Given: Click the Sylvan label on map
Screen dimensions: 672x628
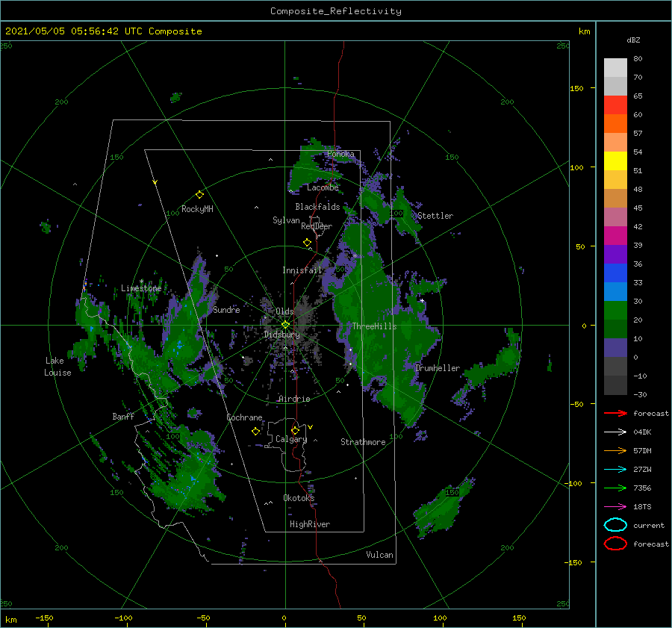Looking at the screenshot, I should click(x=286, y=220).
